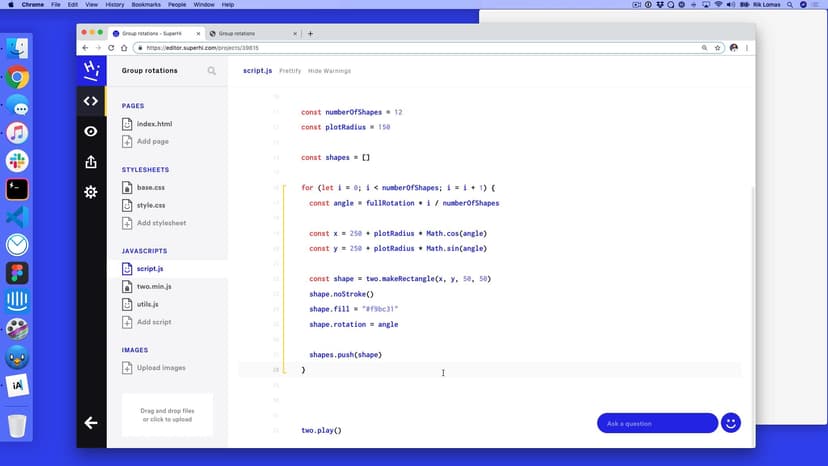Click Prettify to format code
This screenshot has height=466, width=828.
click(290, 71)
